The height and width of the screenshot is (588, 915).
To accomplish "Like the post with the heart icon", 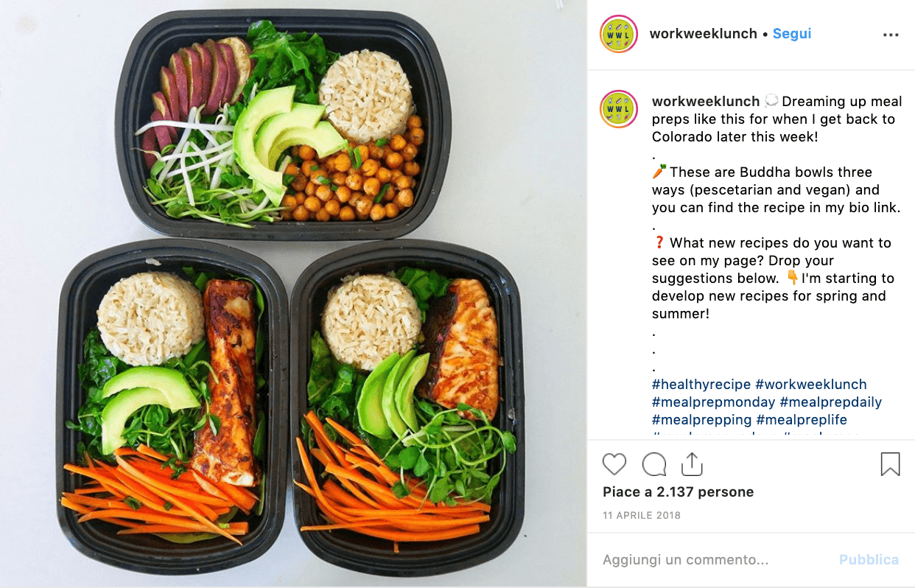I will (614, 464).
